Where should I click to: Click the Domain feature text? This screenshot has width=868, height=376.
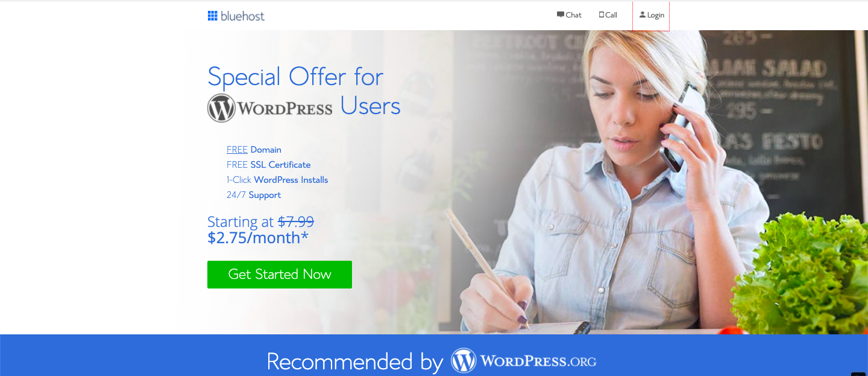click(266, 150)
